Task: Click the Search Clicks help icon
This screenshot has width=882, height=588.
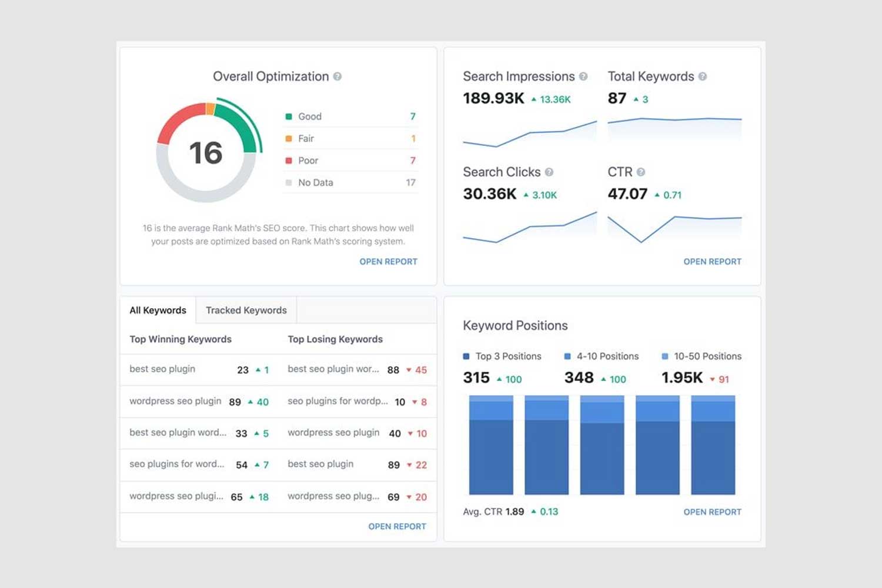Action: [x=549, y=172]
